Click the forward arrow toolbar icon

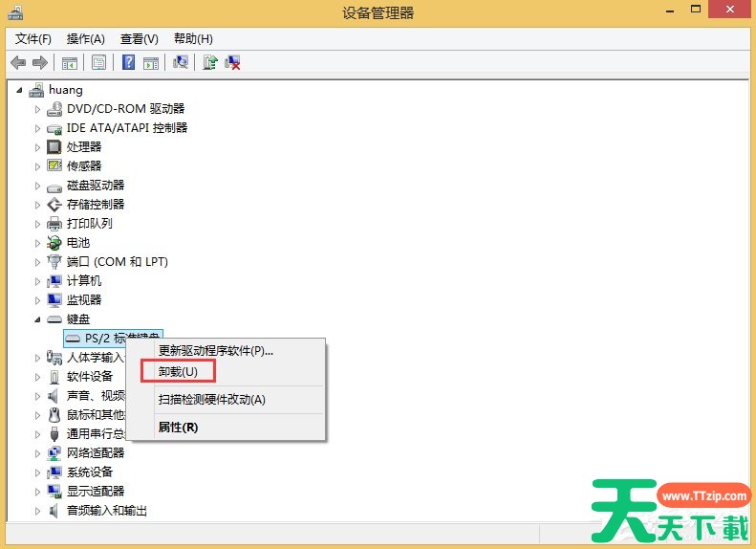(x=40, y=63)
